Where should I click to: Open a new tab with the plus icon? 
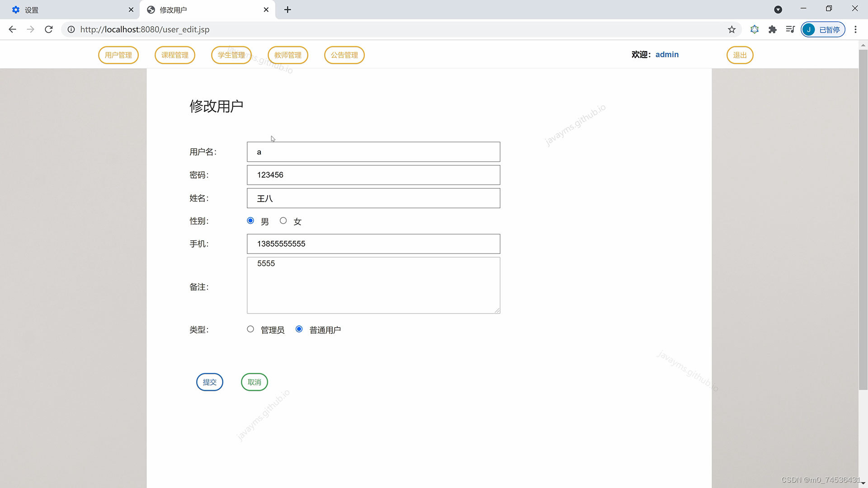(x=288, y=9)
